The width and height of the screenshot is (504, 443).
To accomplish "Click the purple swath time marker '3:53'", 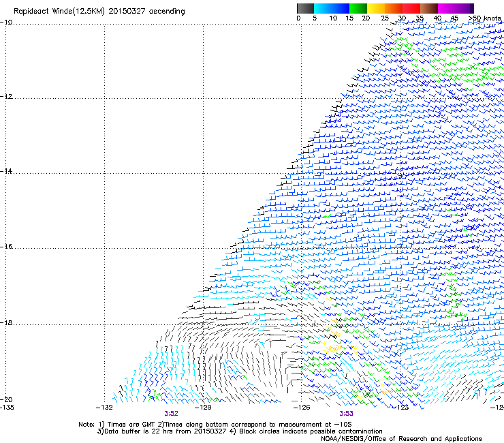I will [x=346, y=414].
